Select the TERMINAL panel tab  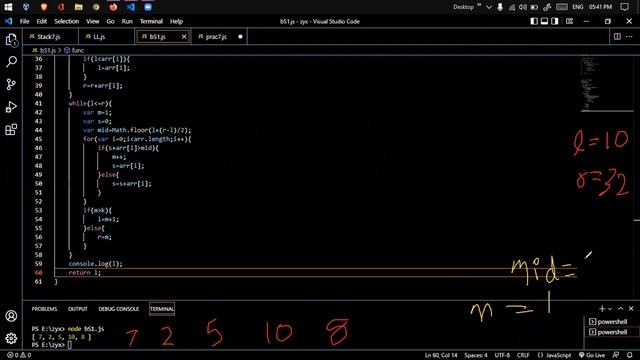162,309
